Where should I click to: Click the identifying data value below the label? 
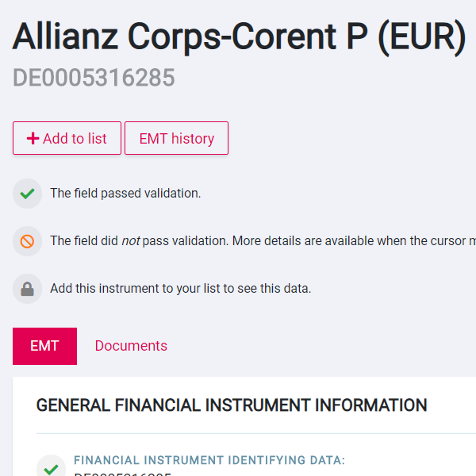123,474
